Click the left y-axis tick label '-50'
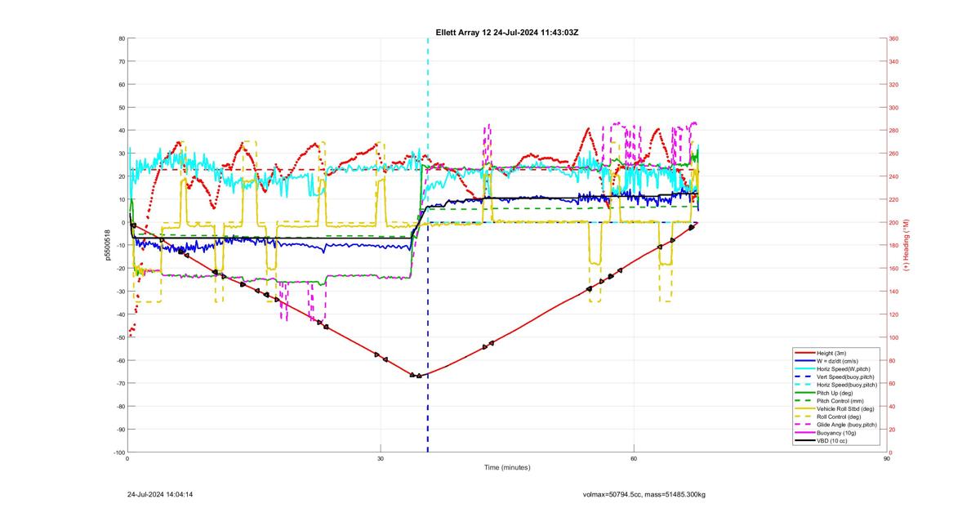The image size is (980, 508). (x=119, y=337)
